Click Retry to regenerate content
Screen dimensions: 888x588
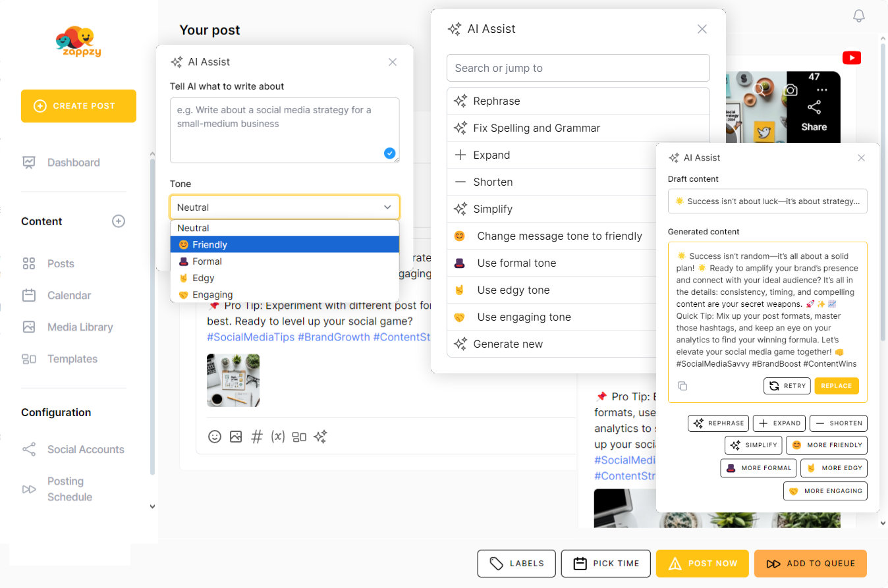point(787,386)
